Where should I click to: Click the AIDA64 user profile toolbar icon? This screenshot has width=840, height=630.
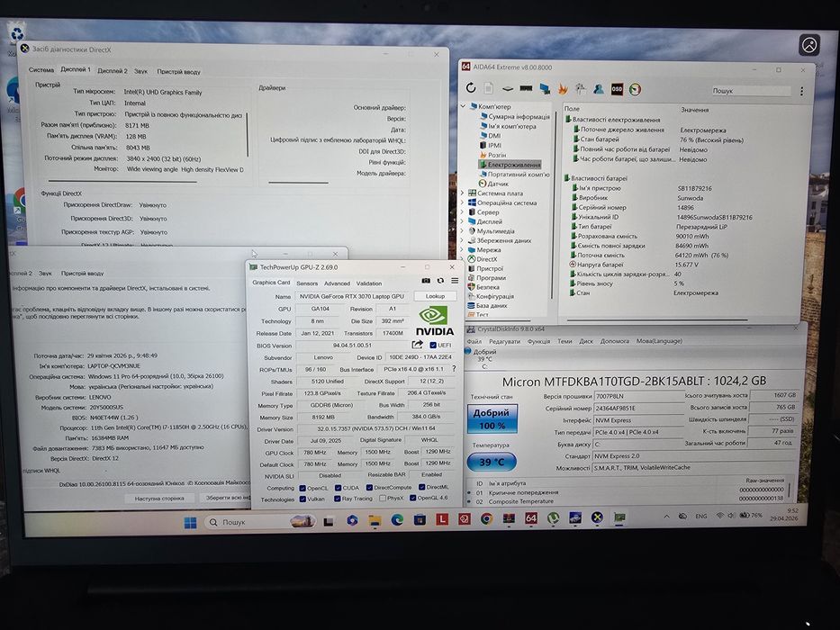pyautogui.click(x=599, y=89)
